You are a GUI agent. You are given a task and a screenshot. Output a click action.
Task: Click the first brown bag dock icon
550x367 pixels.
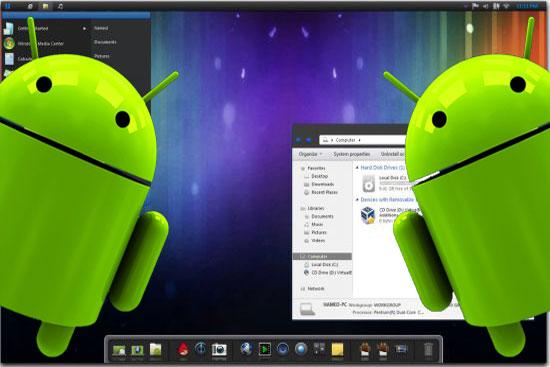click(x=365, y=349)
